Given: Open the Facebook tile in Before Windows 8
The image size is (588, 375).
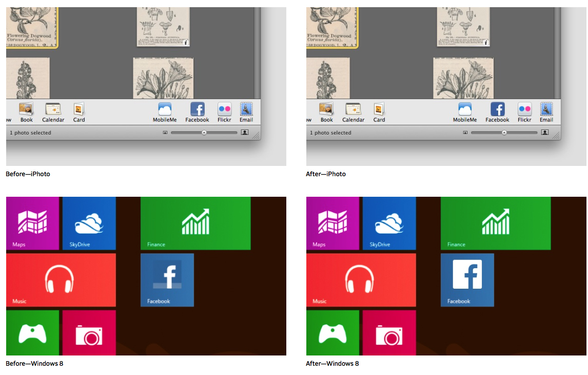Looking at the screenshot, I should pos(167,280).
